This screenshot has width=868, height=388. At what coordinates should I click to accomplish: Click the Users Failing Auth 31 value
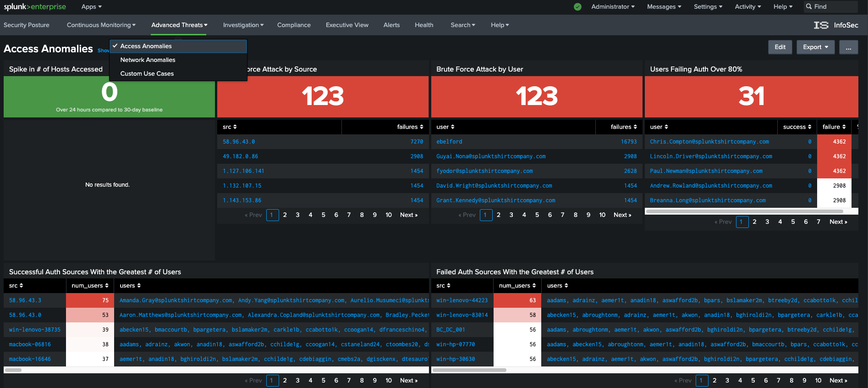tap(752, 96)
